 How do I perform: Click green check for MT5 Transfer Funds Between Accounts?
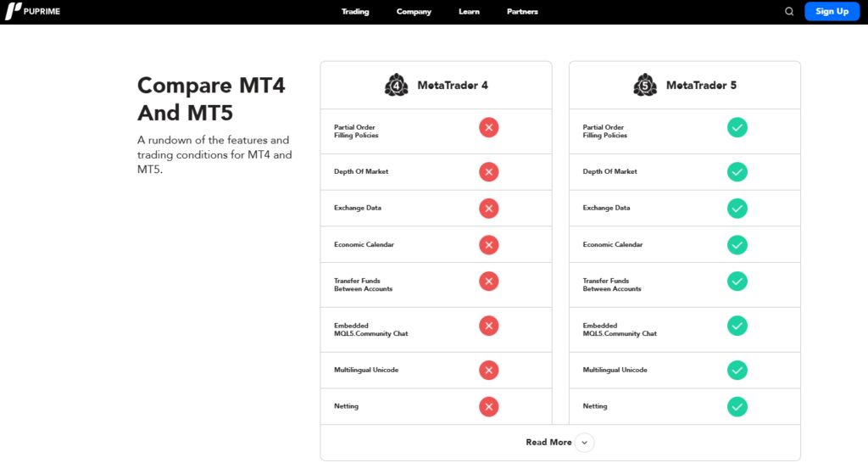click(x=737, y=282)
